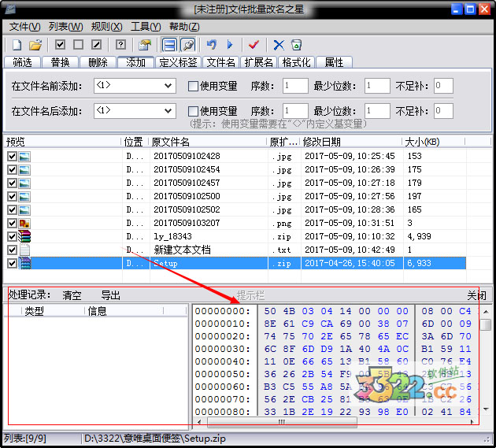Switch to the 筛选 tab
This screenshot has height=448, width=496.
pos(22,62)
